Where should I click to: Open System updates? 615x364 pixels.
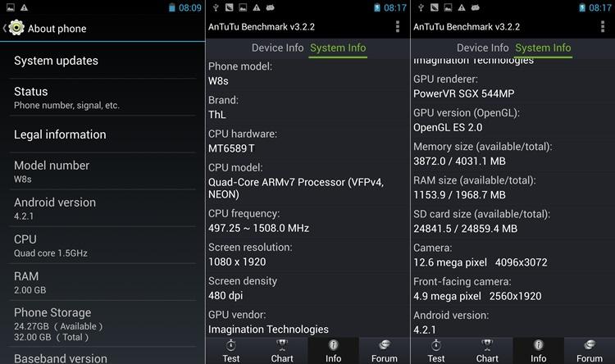tap(102, 61)
